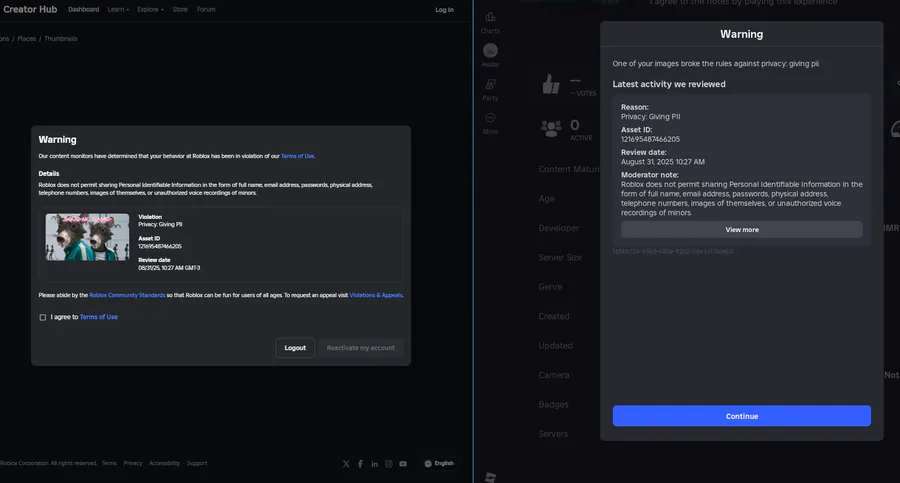Click the Genre label in background page

550,287
